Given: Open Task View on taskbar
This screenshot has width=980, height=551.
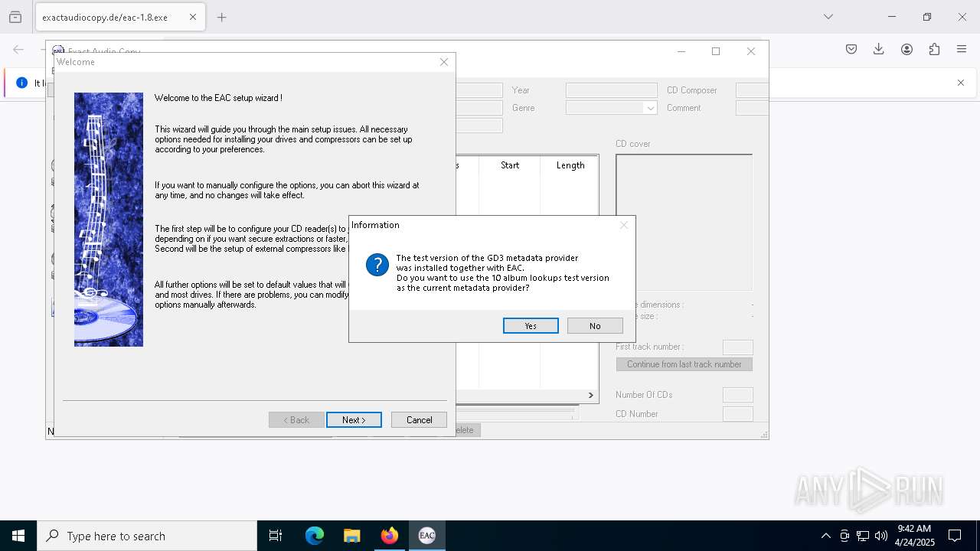Looking at the screenshot, I should click(x=276, y=536).
